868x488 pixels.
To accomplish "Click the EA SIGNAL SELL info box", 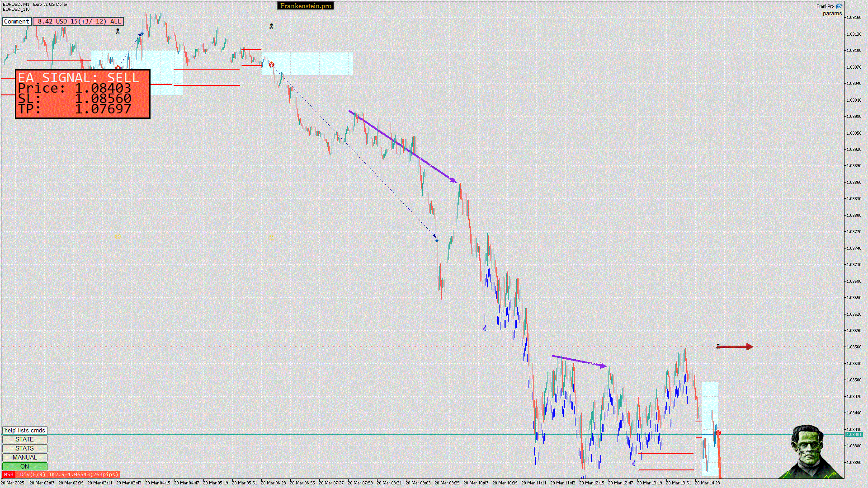I will (x=83, y=94).
